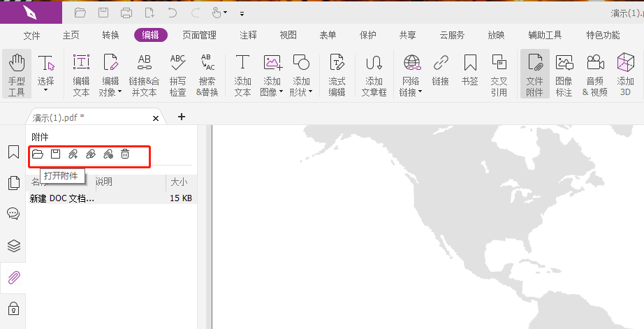
Task: Open the 云服务 ribbon tab
Action: (452, 36)
